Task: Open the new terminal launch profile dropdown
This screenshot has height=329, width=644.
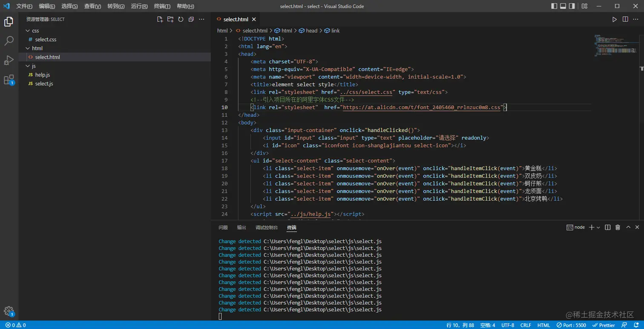Action: (598, 228)
